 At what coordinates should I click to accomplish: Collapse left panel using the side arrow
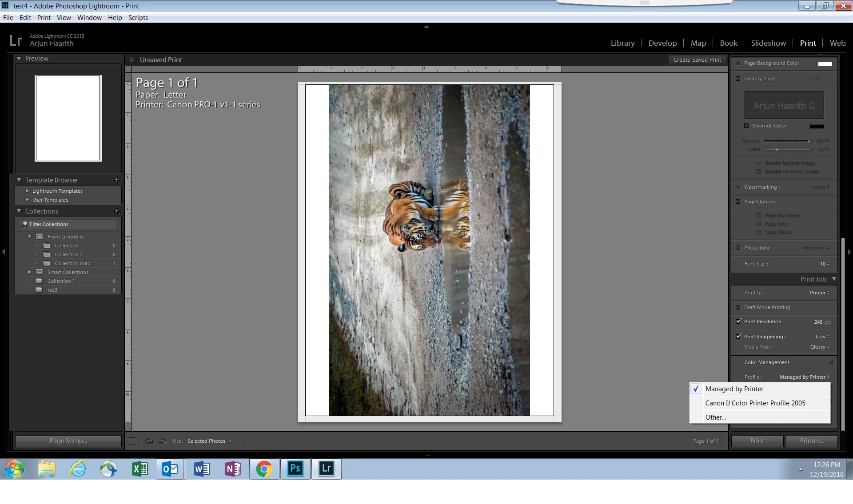(4, 252)
